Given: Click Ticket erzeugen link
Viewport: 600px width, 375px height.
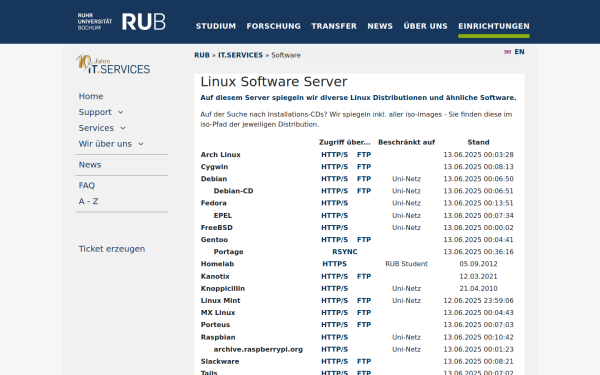Looking at the screenshot, I should pos(112,249).
